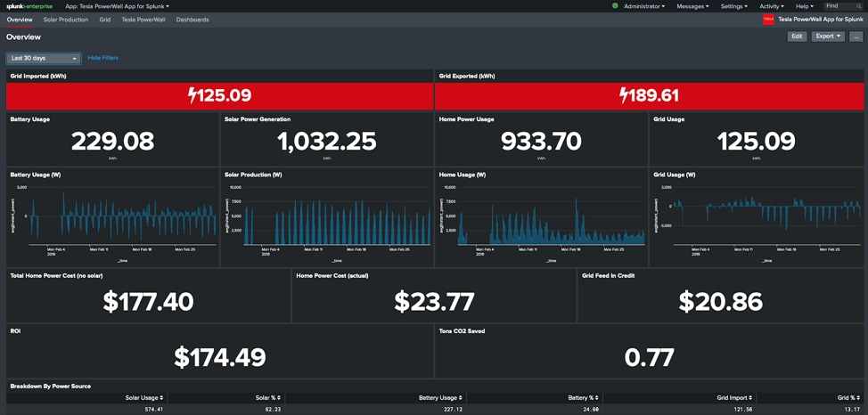Sort table by Grid % column
The width and height of the screenshot is (868, 415).
point(850,398)
